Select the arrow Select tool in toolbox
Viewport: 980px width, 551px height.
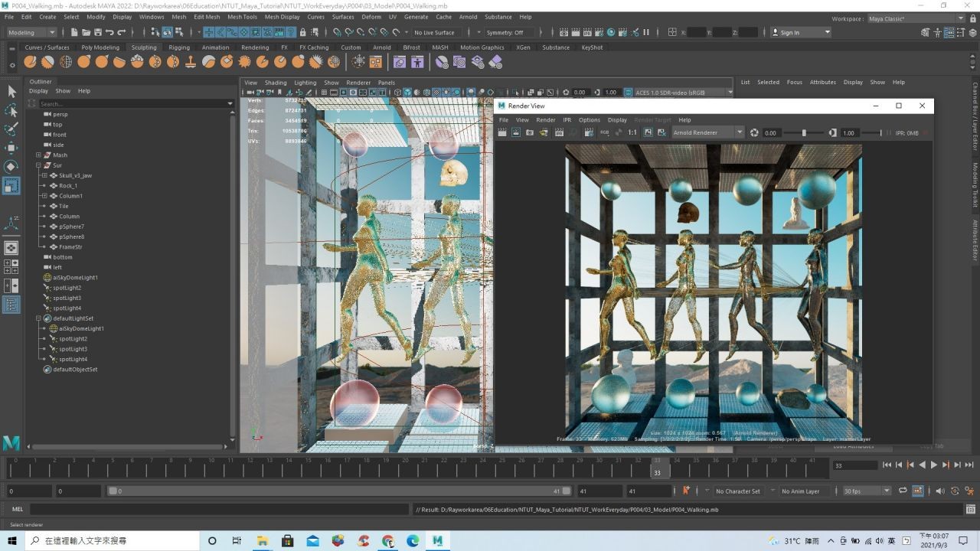11,91
